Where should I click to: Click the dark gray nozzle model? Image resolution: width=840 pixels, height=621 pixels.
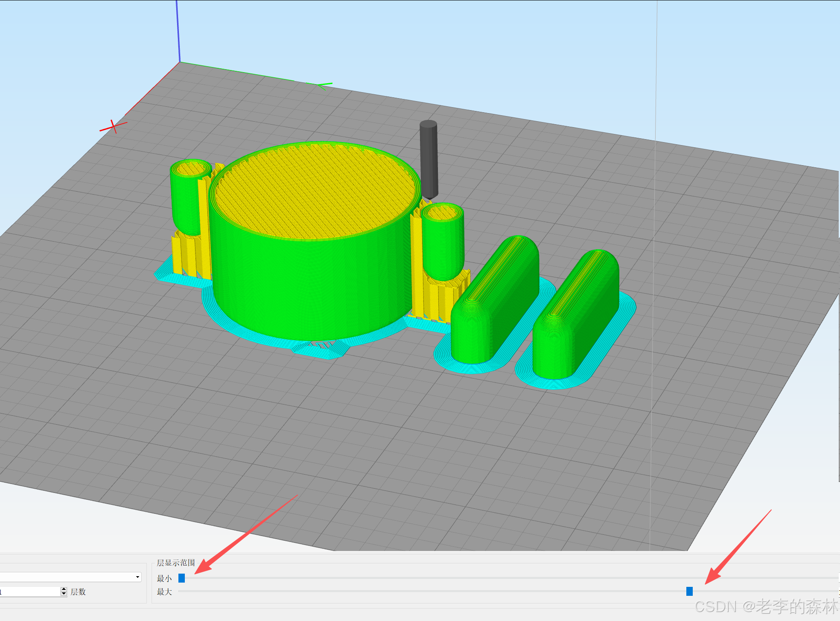429,158
